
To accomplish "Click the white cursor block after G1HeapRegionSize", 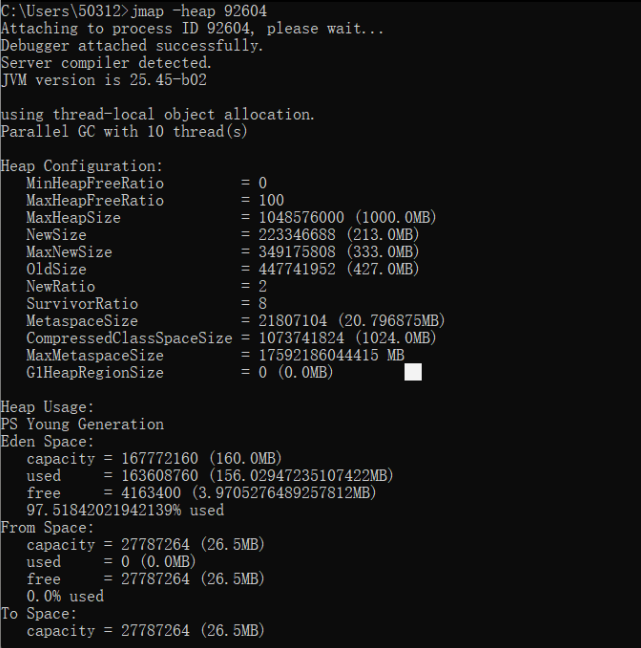I will point(413,372).
